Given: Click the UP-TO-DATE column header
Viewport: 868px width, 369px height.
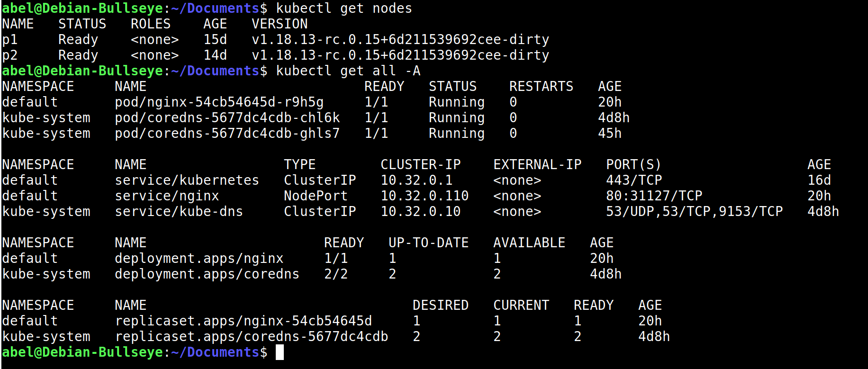Looking at the screenshot, I should 429,243.
